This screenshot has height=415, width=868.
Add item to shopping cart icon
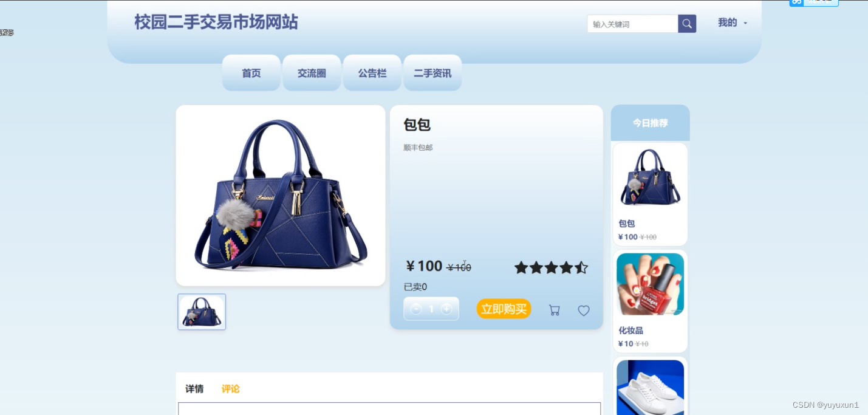pyautogui.click(x=554, y=310)
